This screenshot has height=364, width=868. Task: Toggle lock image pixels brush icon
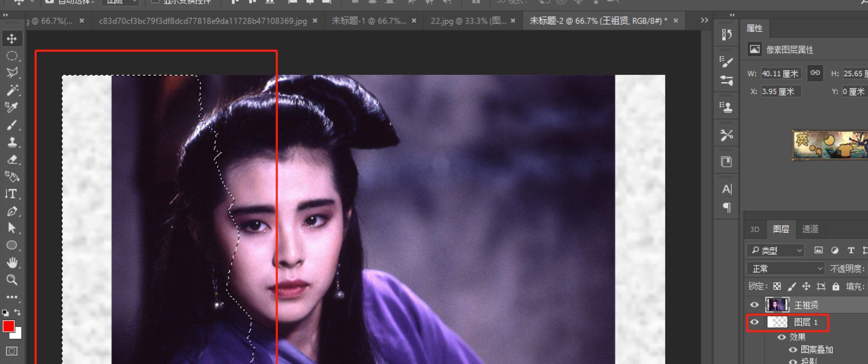[792, 287]
